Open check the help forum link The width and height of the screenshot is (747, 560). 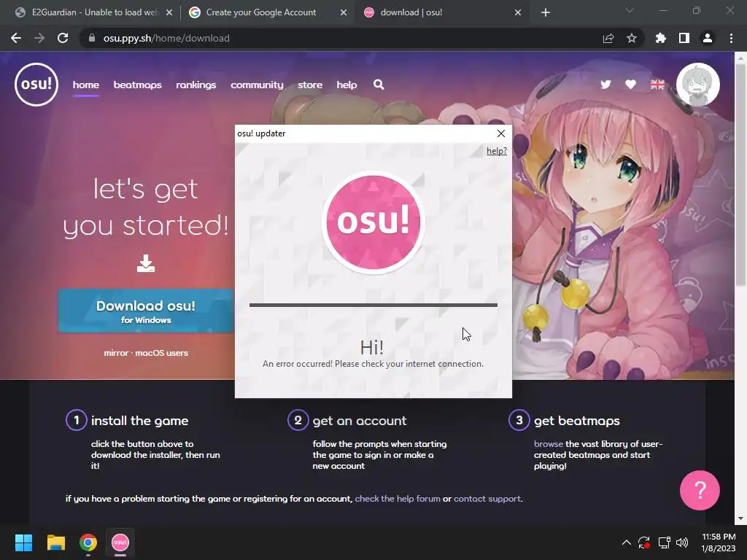(398, 499)
